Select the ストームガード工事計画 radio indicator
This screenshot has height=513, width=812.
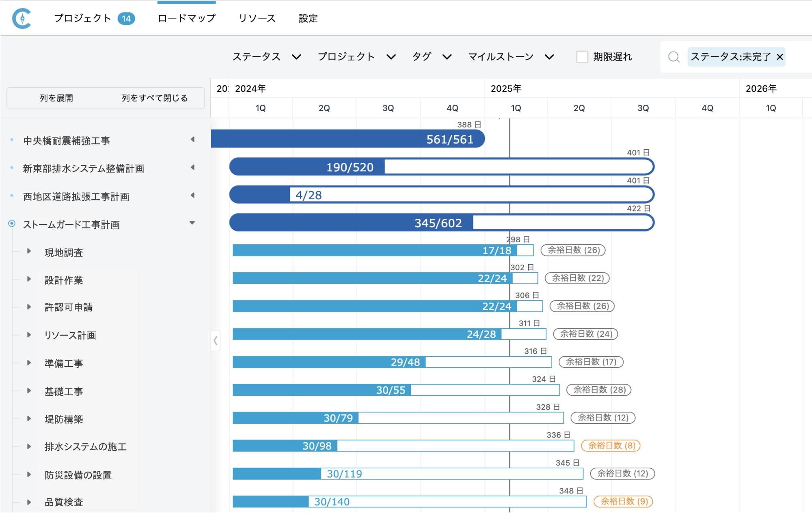(12, 224)
